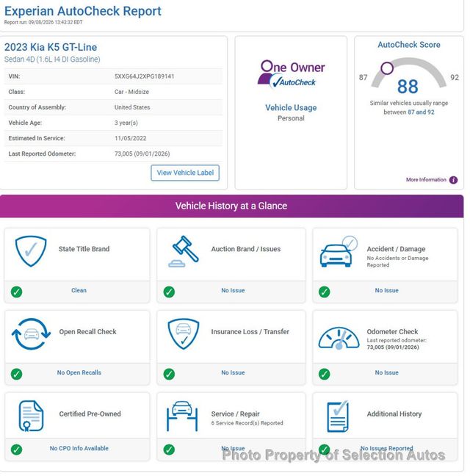The height and width of the screenshot is (476, 470).
Task: Click the Vehicle Usage heading
Action: click(x=291, y=108)
